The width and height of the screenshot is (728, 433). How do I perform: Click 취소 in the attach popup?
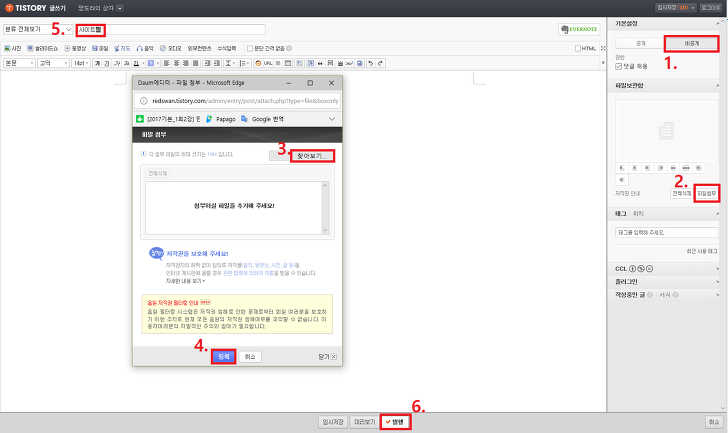(x=250, y=356)
